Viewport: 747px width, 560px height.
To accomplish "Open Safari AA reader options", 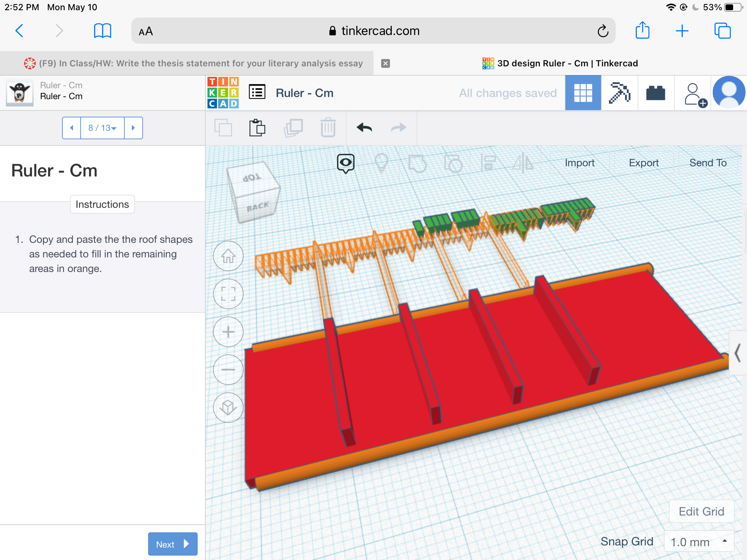I will coord(146,31).
